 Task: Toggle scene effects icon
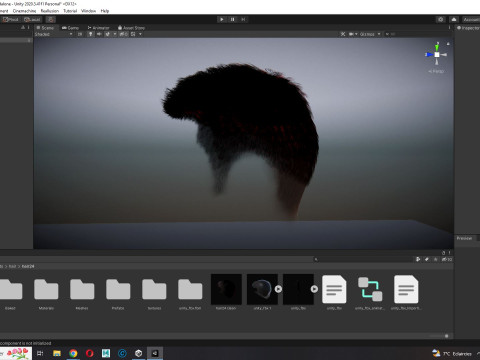(108, 34)
